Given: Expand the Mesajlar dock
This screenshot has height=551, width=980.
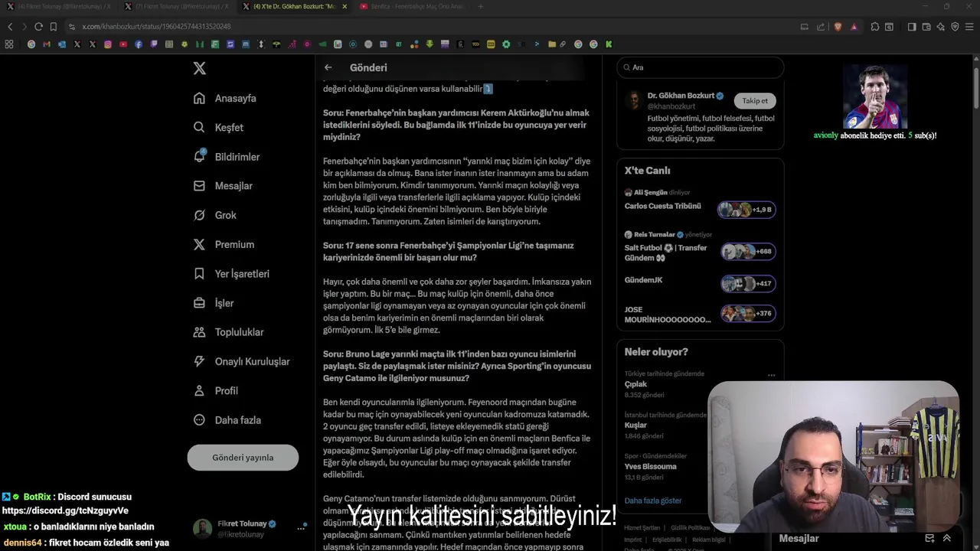Looking at the screenshot, I should (x=947, y=538).
